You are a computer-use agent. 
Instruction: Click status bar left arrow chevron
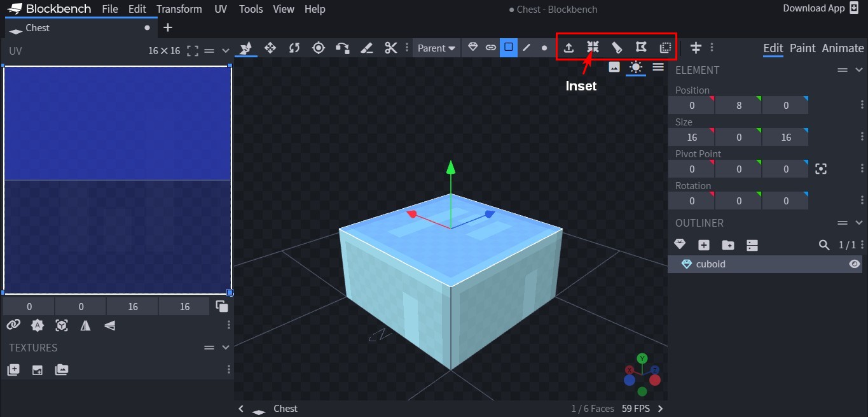[241, 409]
